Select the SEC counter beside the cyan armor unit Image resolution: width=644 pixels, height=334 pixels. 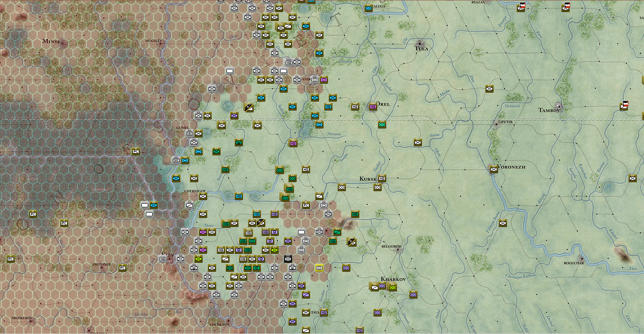pyautogui.click(x=176, y=160)
